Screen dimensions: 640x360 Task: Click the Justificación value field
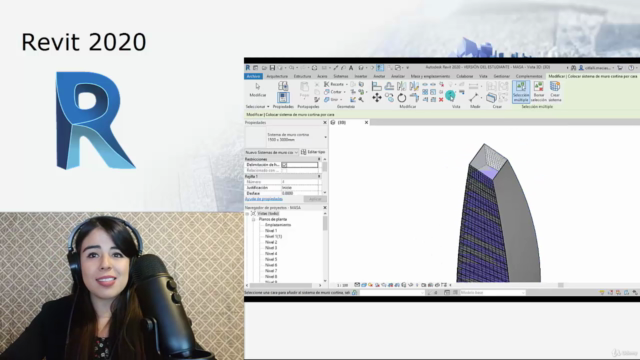[300, 188]
